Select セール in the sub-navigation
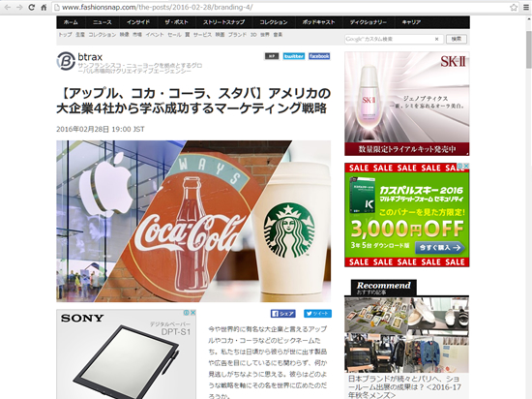The height and width of the screenshot is (399, 532). [x=174, y=35]
